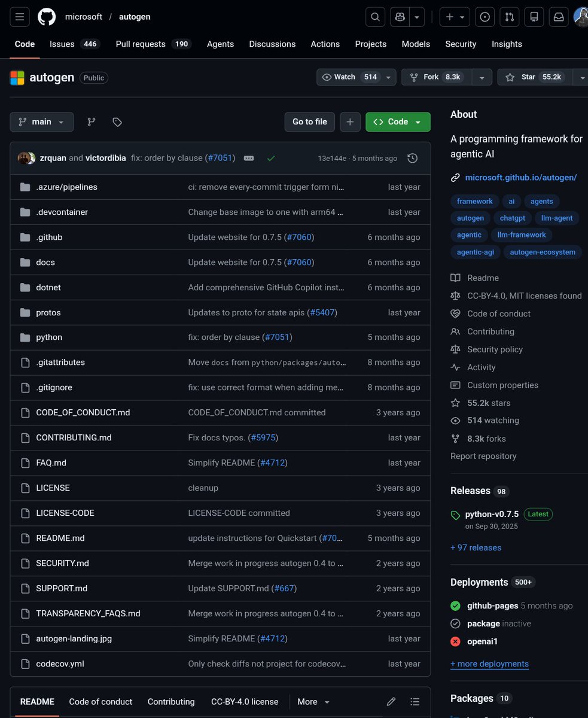588x718 pixels.
Task: Open the pull requests header icon
Action: coord(510,17)
